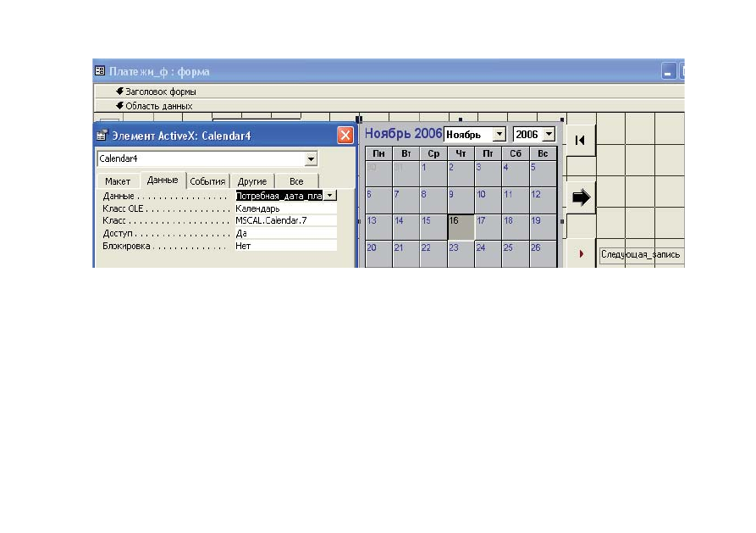This screenshot has height=533, width=756.
Task: Select day 17 in the calendar
Action: [x=488, y=227]
